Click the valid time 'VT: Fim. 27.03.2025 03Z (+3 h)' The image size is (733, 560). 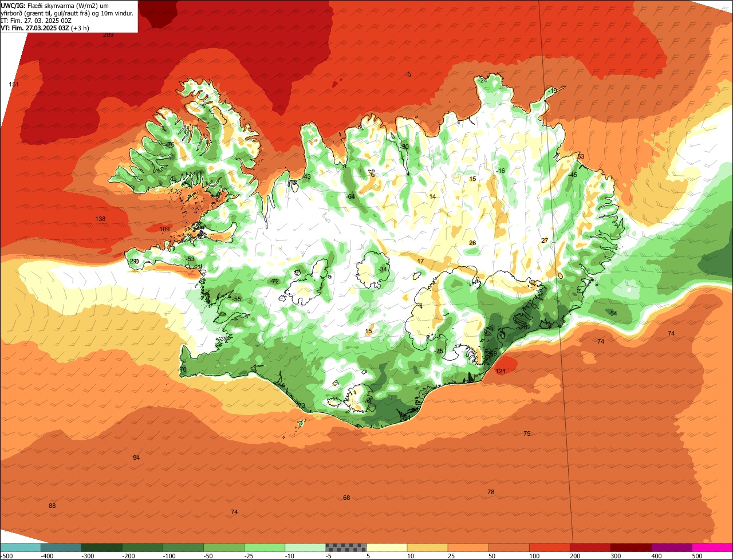[45, 27]
